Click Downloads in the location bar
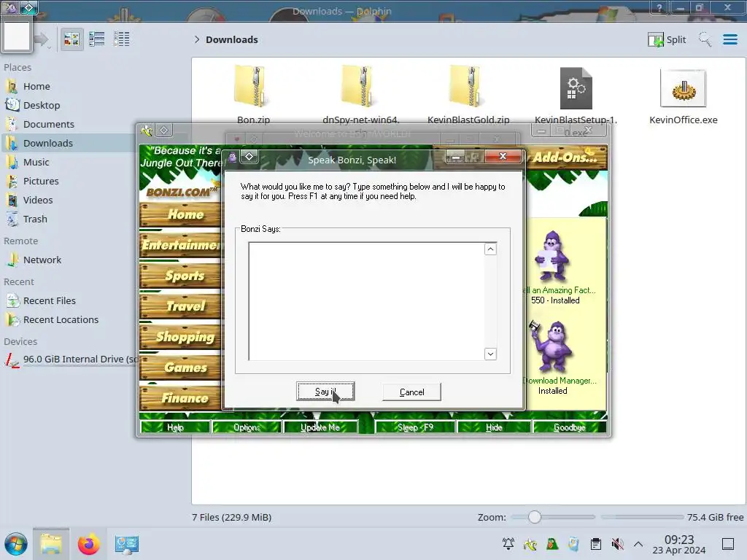747x560 pixels. pyautogui.click(x=231, y=39)
